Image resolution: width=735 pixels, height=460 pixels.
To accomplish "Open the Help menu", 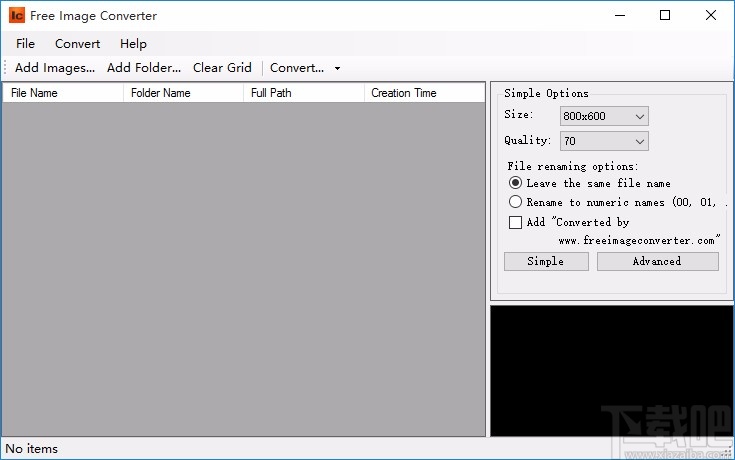I will point(133,44).
